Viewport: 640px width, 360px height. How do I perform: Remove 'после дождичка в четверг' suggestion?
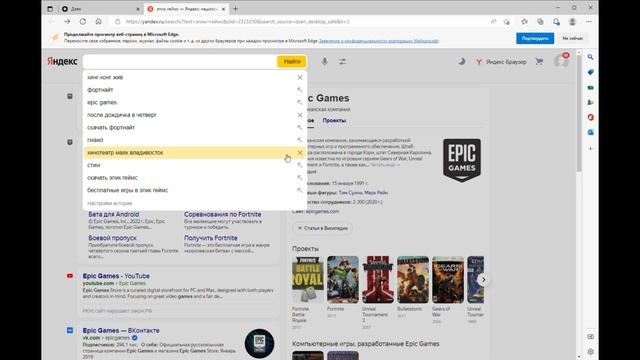click(300, 115)
